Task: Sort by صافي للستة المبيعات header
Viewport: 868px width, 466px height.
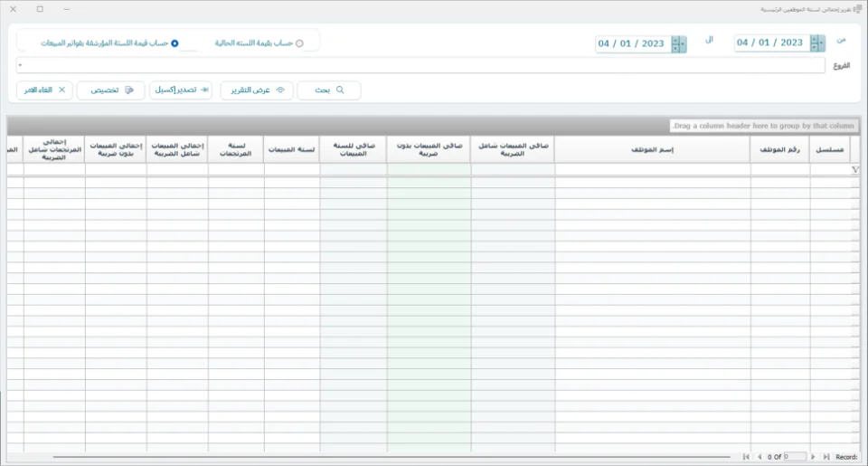Action: (354, 149)
